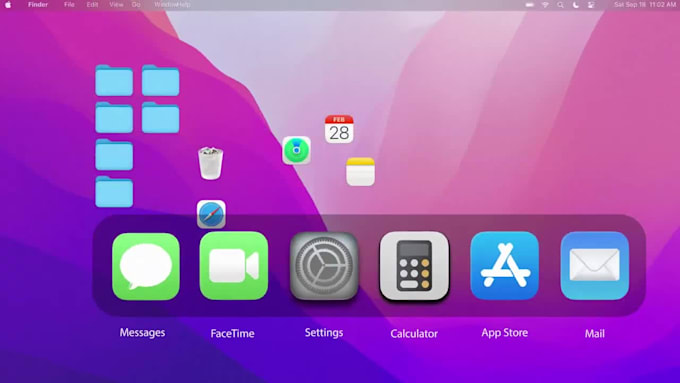
Task: Open the Apple menu logo
Action: pos(8,5)
